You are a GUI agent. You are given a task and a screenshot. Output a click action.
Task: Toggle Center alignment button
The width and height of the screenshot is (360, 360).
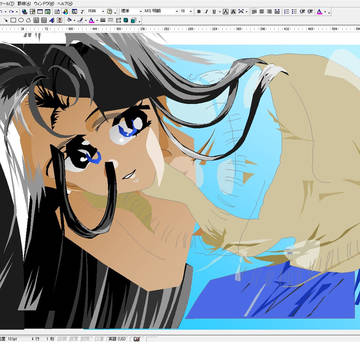coord(262,12)
